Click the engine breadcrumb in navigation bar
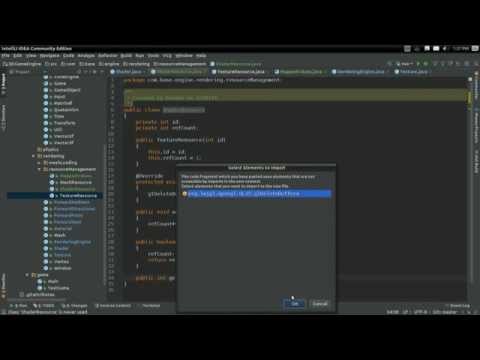 tap(109, 64)
